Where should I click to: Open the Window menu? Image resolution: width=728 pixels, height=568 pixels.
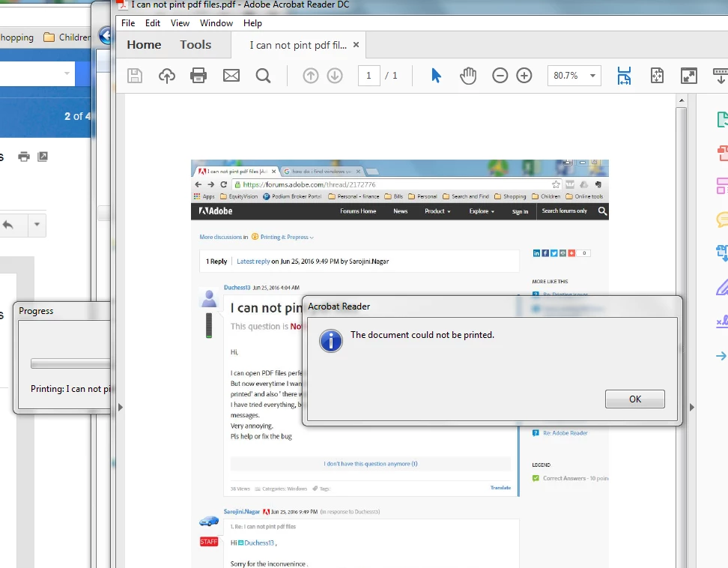point(216,23)
